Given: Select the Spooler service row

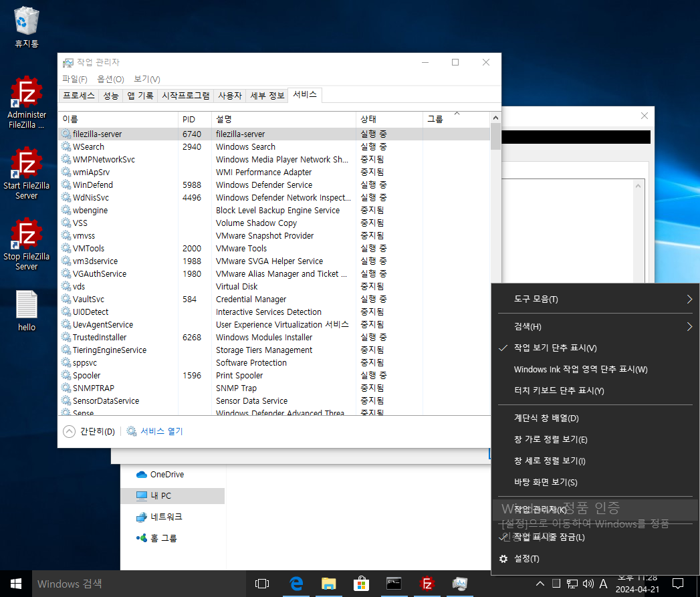Looking at the screenshot, I should (274, 376).
